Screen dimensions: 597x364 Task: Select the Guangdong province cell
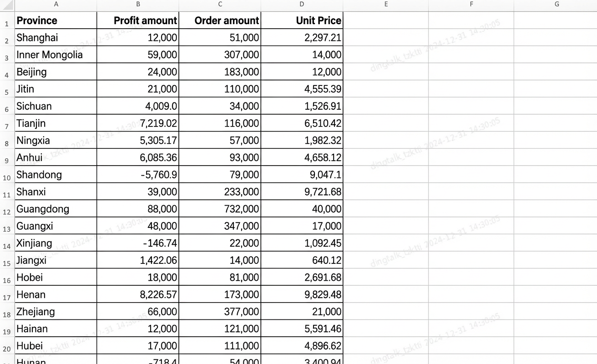pos(56,209)
